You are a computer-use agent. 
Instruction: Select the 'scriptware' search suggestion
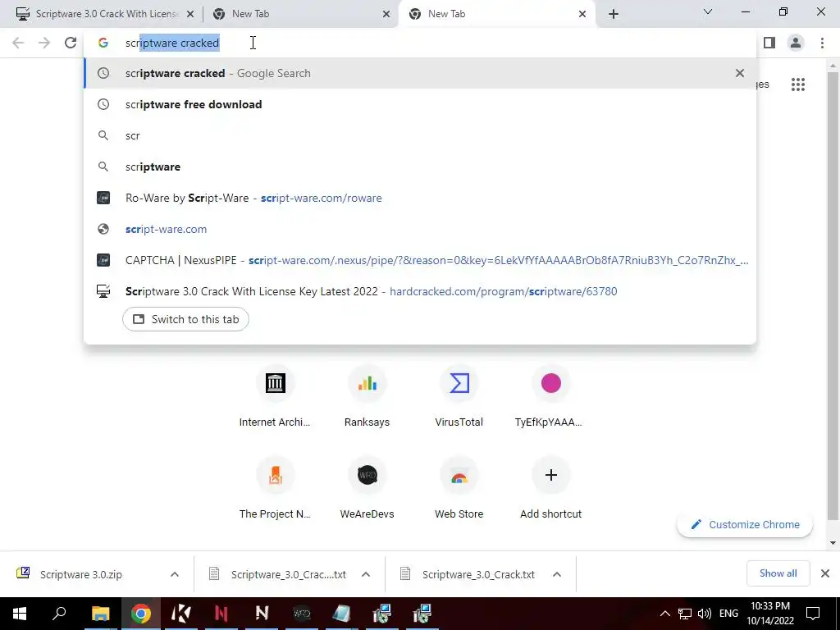click(420, 167)
